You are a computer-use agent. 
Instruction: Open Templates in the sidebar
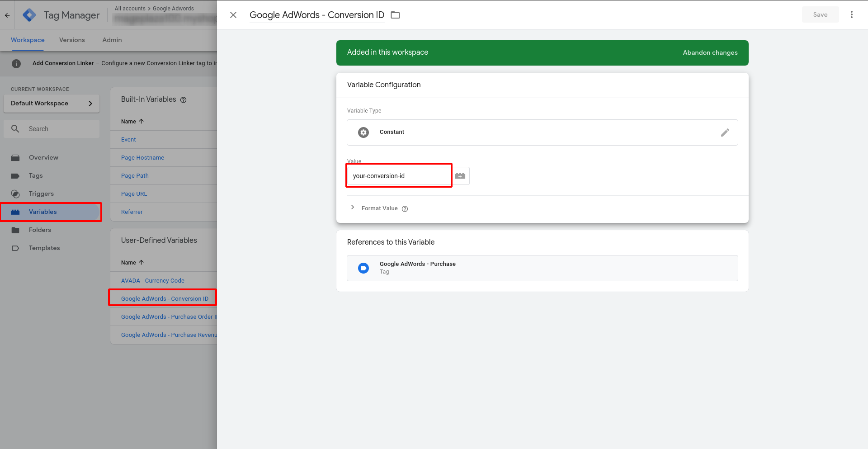[x=44, y=248]
